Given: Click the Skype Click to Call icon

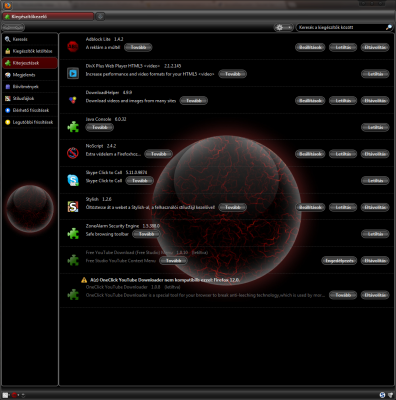Looking at the screenshot, I should point(73,180).
